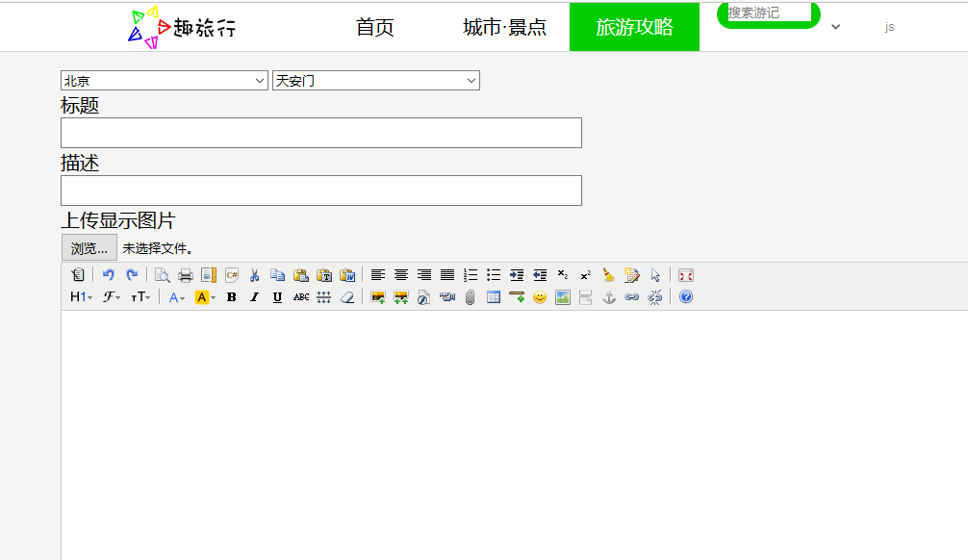Upload multiple images
968x560 pixels.
(x=401, y=297)
